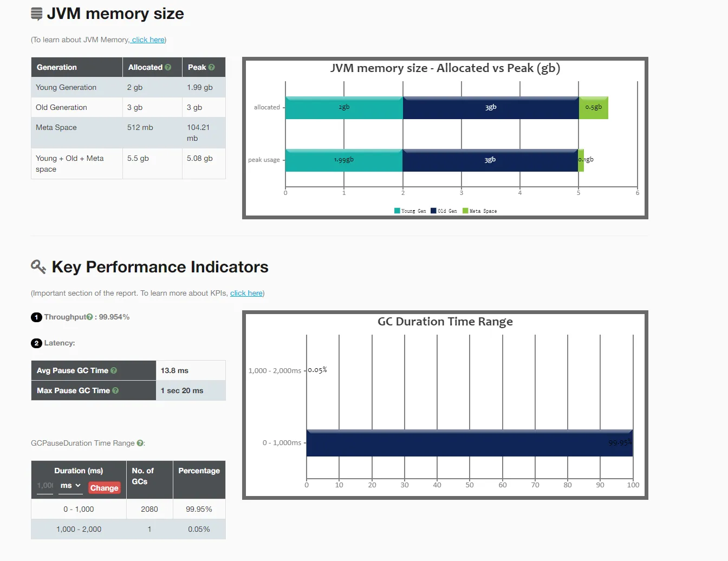Click the Avg Pause GC Time help icon

[x=114, y=370]
